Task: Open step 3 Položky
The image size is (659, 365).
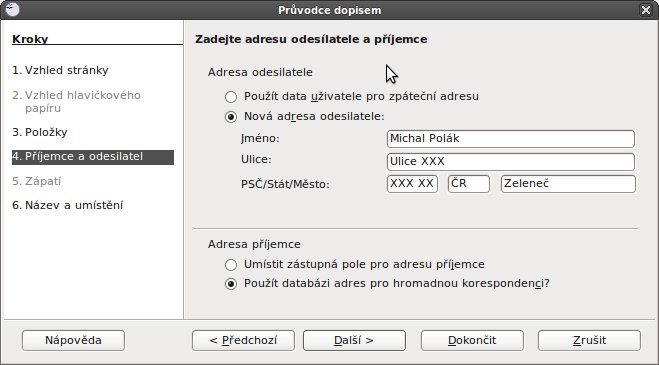Action: click(x=40, y=132)
